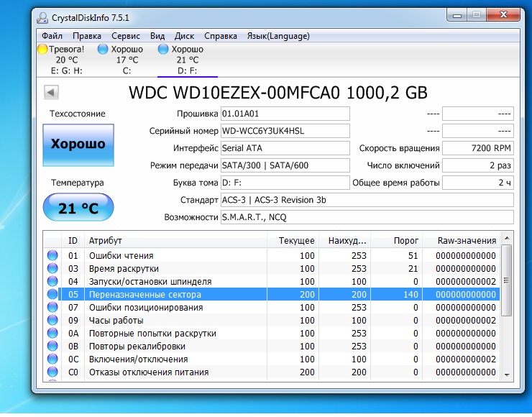Screen dimensions: 532x417
Task: Select the Время раскрутки attribute row
Action: pos(272,268)
